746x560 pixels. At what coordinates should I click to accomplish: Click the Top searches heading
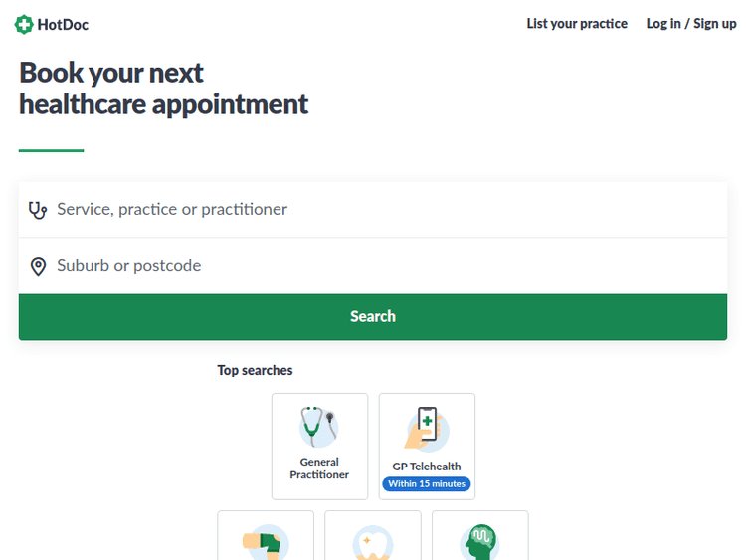pyautogui.click(x=256, y=370)
